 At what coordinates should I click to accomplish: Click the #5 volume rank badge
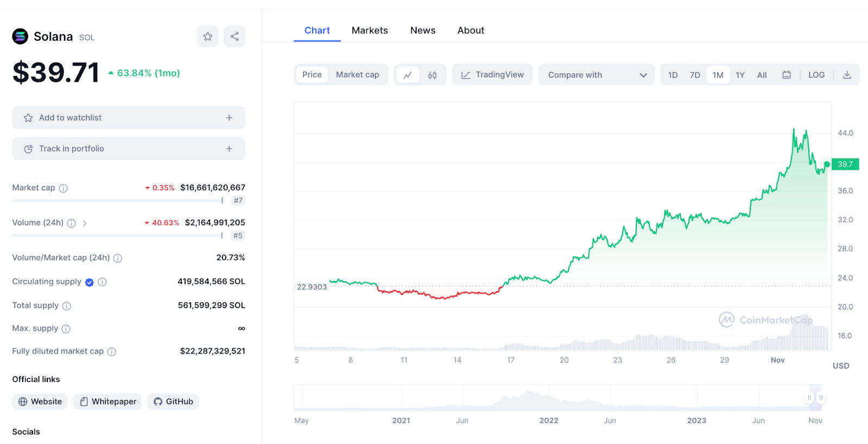tap(238, 236)
